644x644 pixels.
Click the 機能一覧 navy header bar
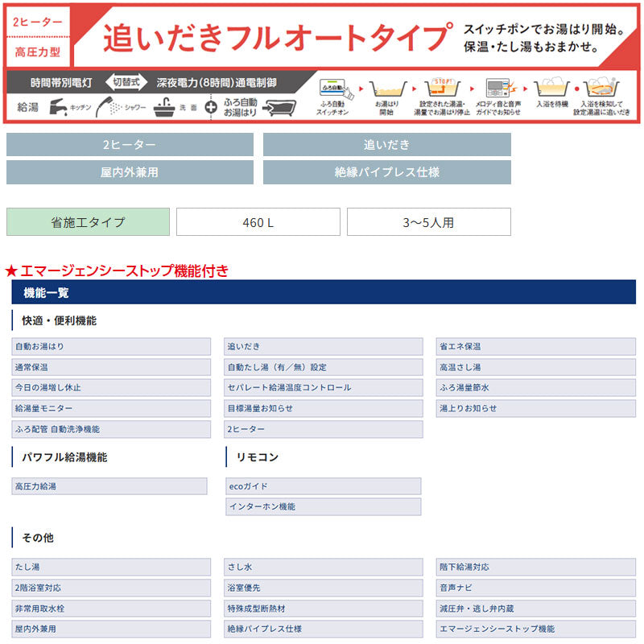(324, 292)
